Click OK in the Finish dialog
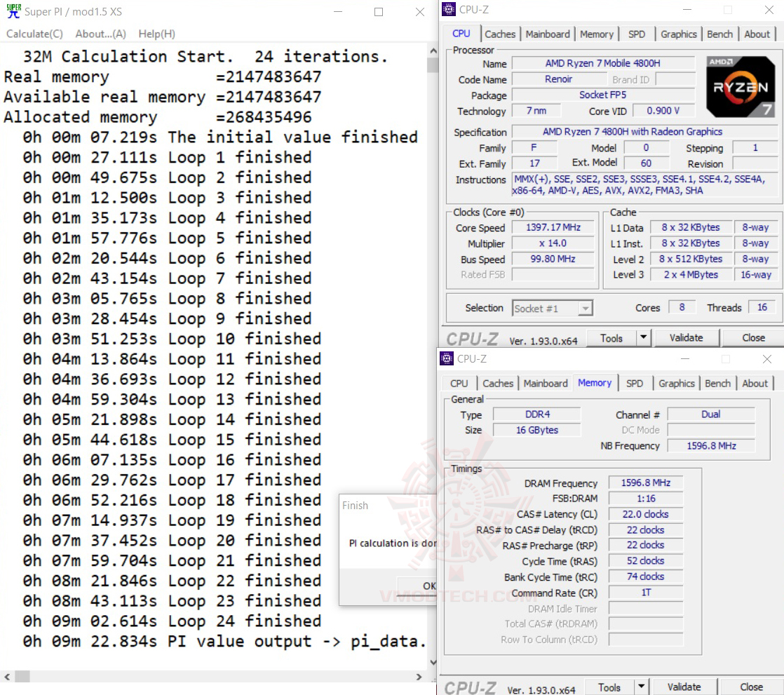Viewport: 784px width, 695px height. tap(417, 586)
